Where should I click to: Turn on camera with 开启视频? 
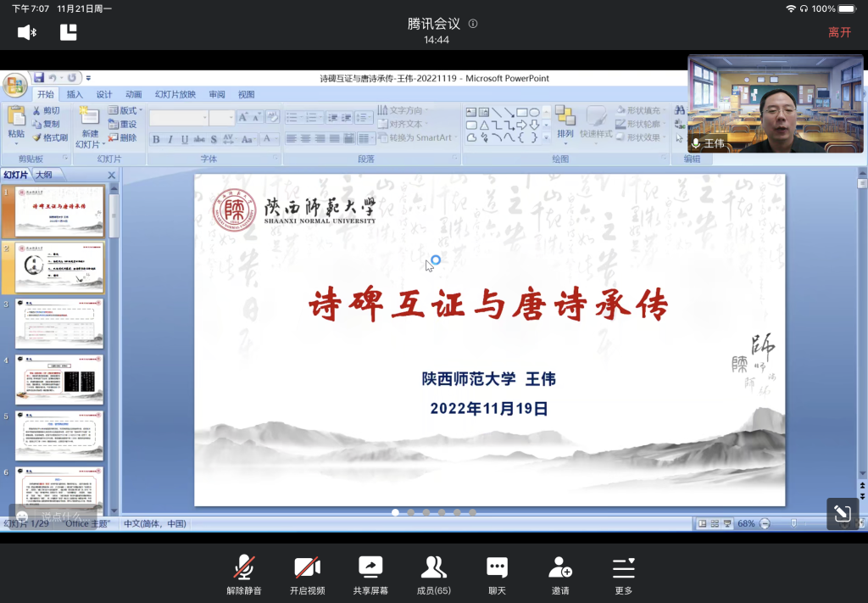tap(307, 574)
